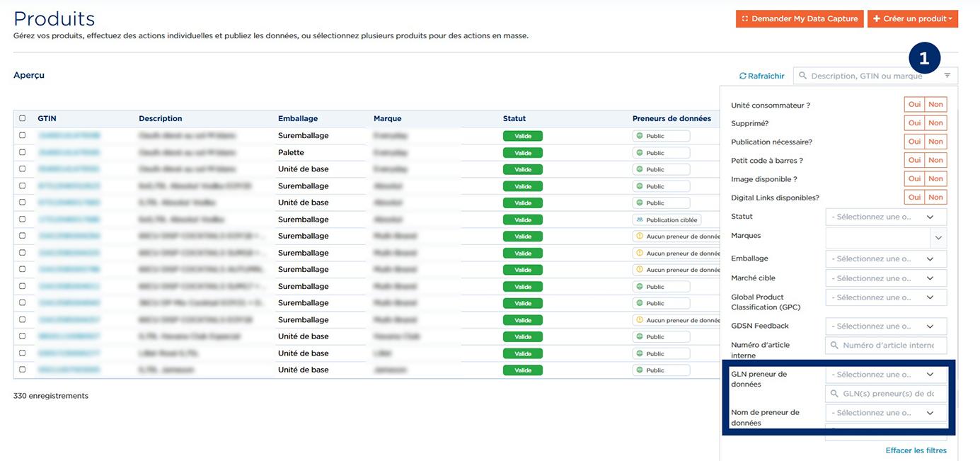
Task: Choose Non for the Supprimé filter
Action: (935, 123)
